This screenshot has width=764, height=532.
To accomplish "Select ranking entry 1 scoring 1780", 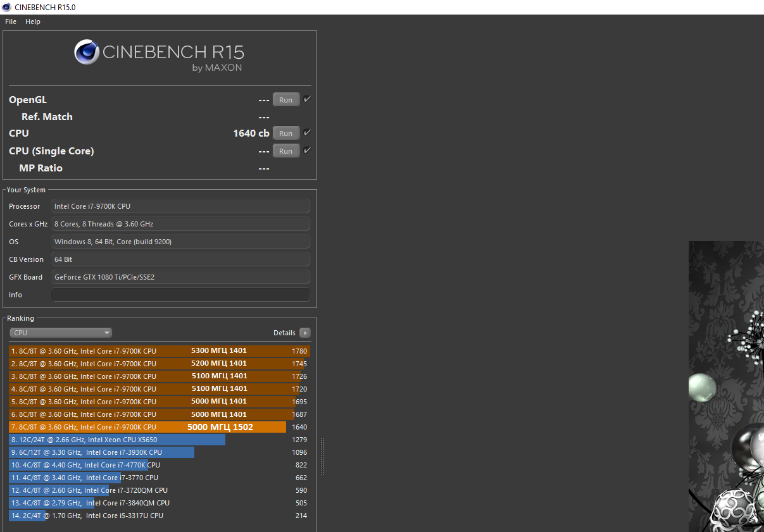I will [x=160, y=351].
